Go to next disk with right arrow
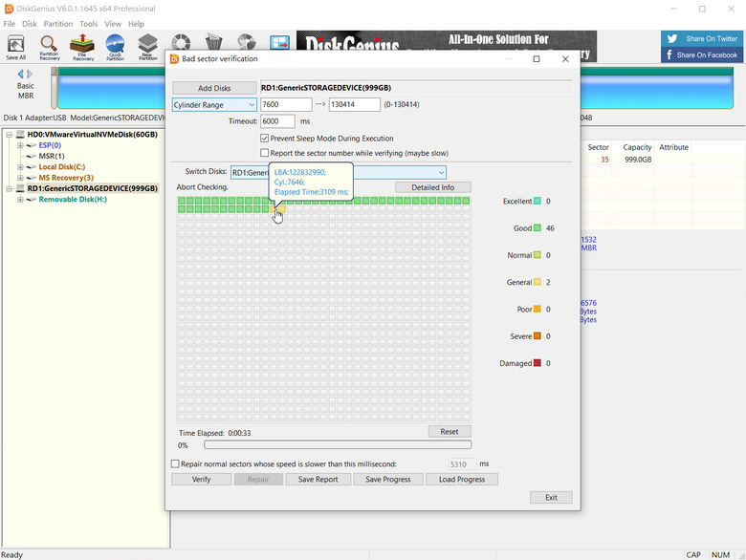Image resolution: width=746 pixels, height=560 pixels. [30, 74]
